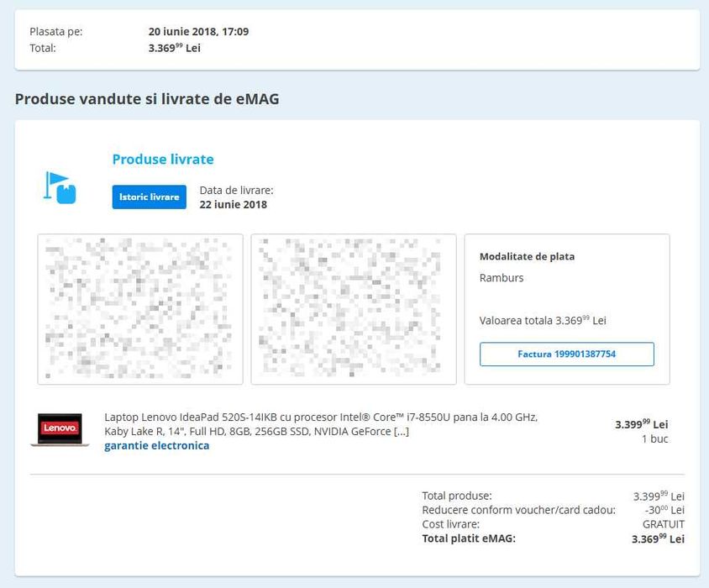Click the Total produse label

click(457, 496)
